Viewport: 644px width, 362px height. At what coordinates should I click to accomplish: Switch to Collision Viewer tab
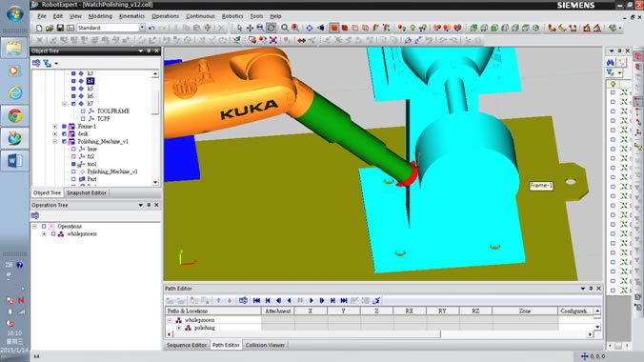pos(265,345)
